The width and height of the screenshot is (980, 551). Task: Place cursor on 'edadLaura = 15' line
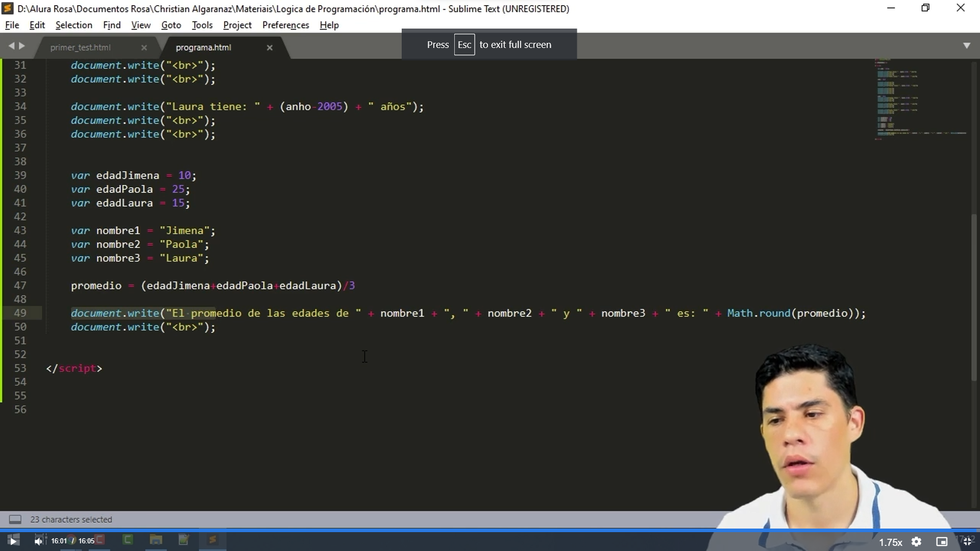tap(130, 203)
